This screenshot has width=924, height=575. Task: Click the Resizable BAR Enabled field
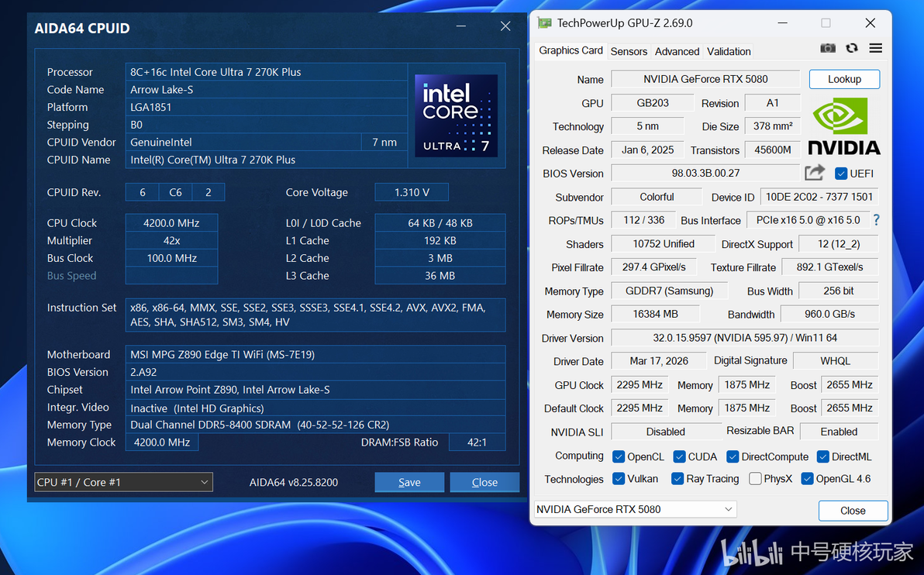click(x=840, y=431)
